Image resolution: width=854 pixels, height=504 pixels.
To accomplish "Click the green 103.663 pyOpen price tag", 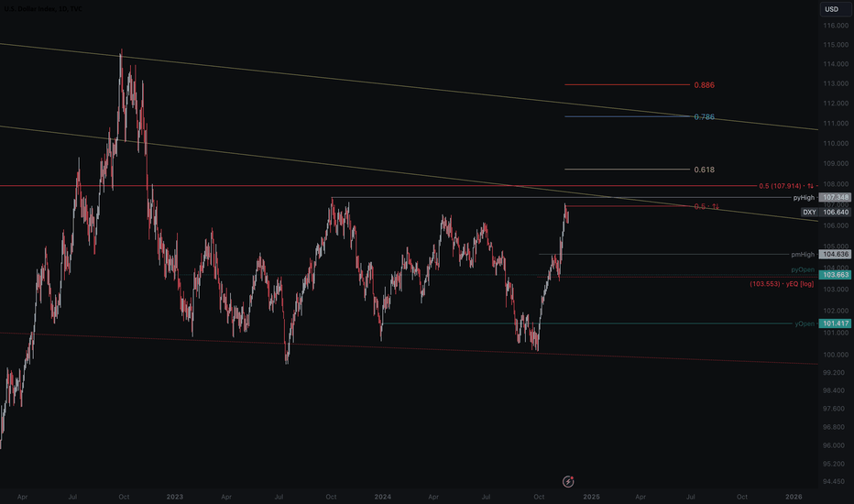I will [835, 275].
